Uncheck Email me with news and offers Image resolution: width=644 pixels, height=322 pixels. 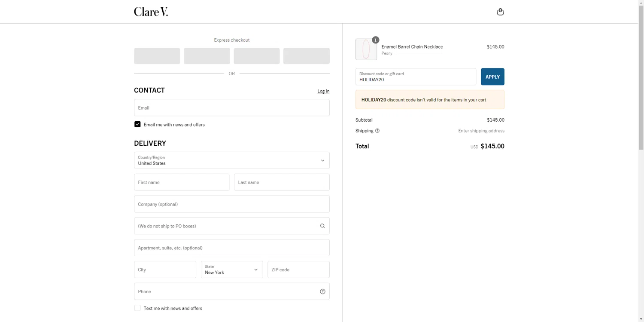(x=137, y=124)
